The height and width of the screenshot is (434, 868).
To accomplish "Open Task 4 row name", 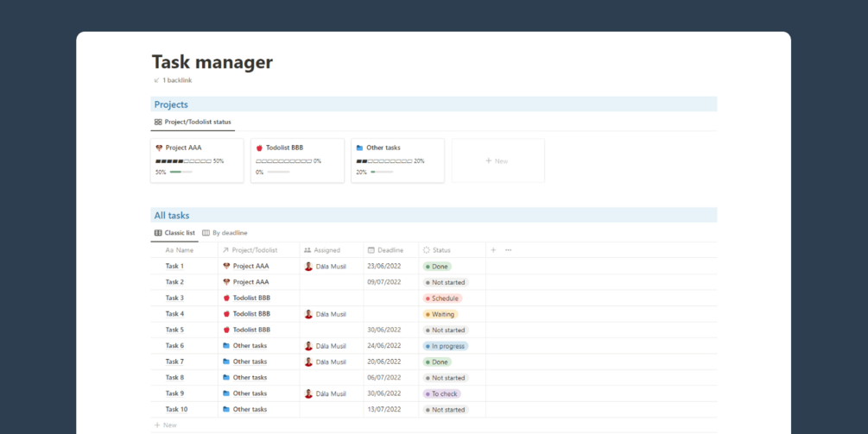I will [175, 314].
